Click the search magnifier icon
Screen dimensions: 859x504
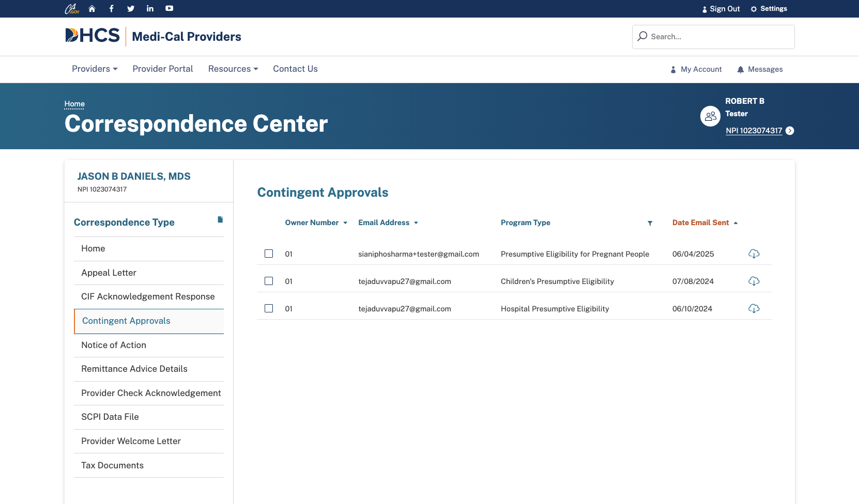642,36
